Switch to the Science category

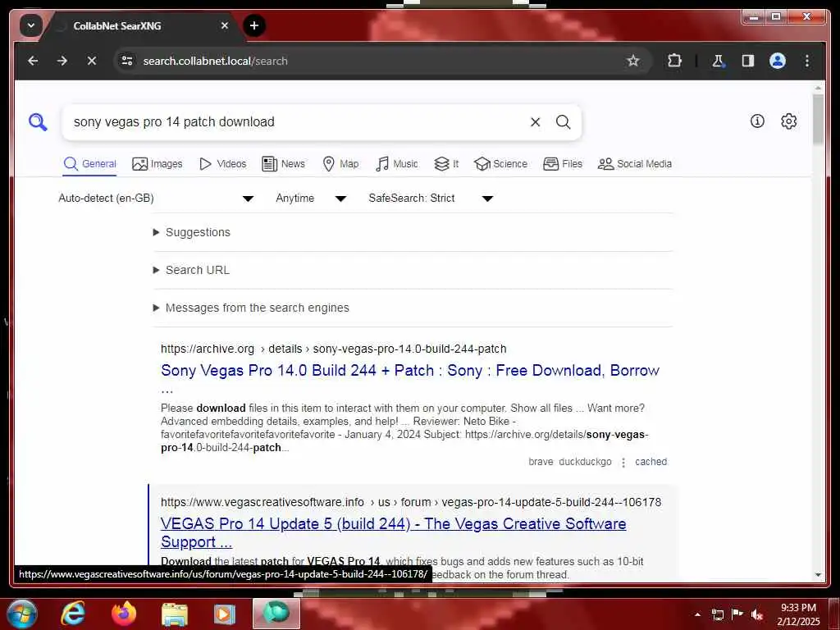500,164
